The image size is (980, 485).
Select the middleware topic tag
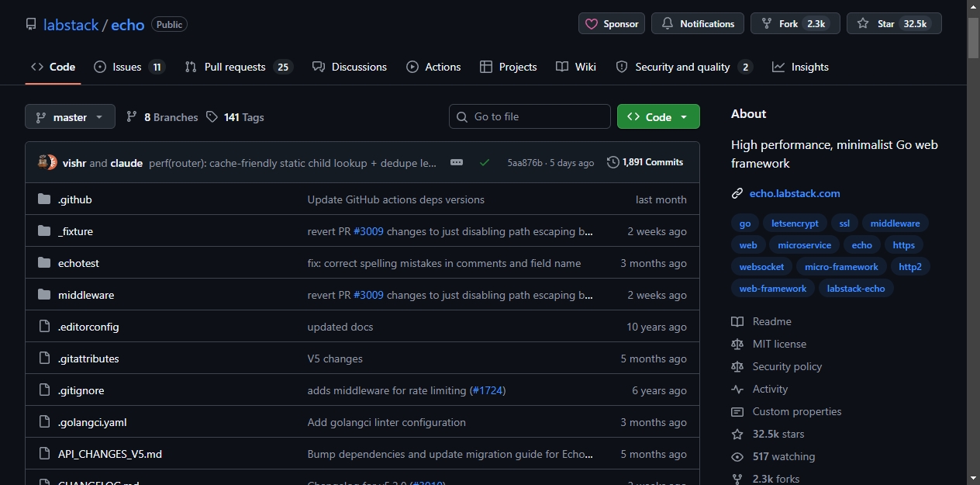pos(895,223)
